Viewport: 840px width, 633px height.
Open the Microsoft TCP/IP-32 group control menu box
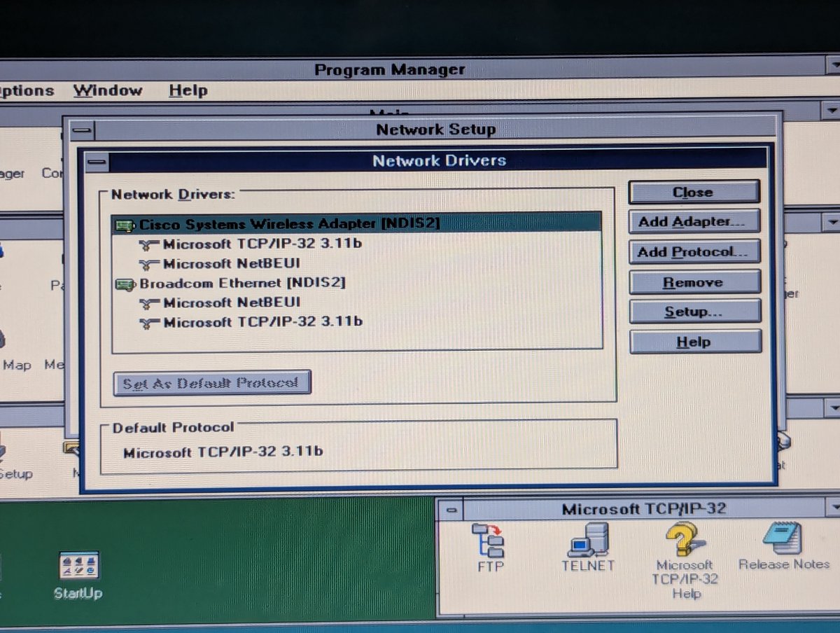(x=451, y=510)
